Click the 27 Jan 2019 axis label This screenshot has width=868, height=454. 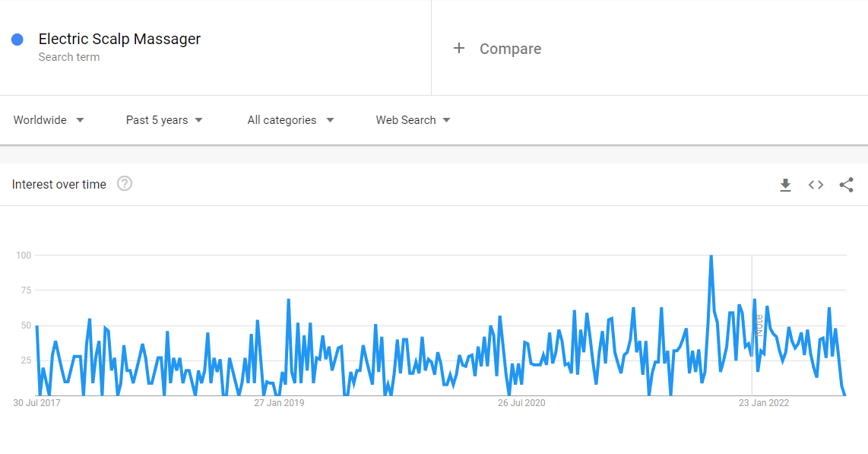279,403
